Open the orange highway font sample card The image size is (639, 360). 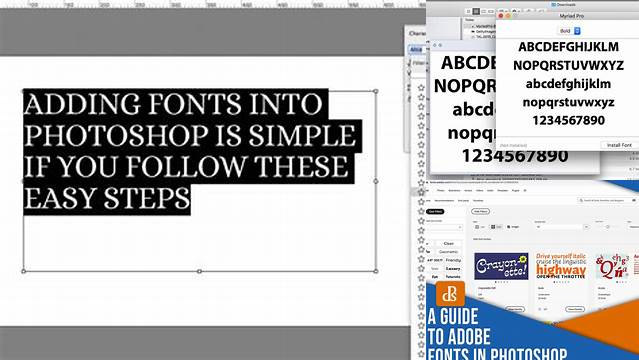click(561, 266)
